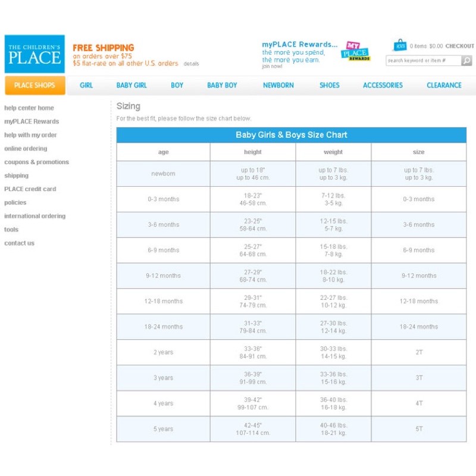Image resolution: width=476 pixels, height=476 pixels.
Task: Open PLACE credit card sidebar link
Action: pos(30,189)
